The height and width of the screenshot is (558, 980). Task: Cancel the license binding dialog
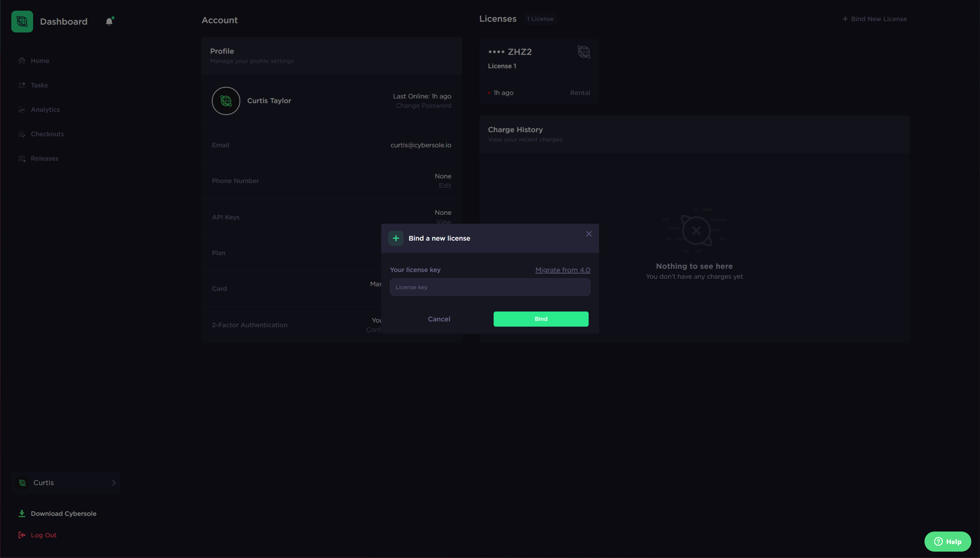(x=439, y=319)
